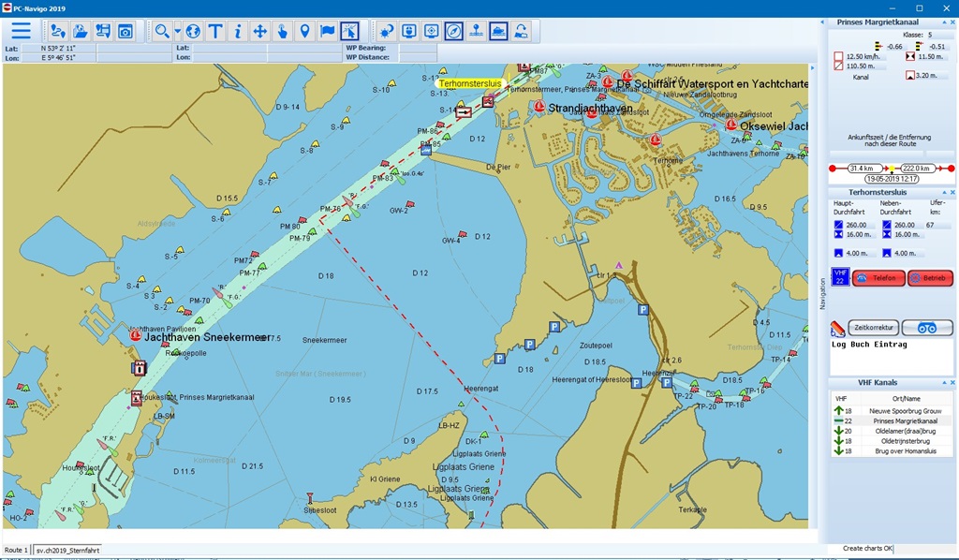The width and height of the screenshot is (959, 560).
Task: Click the Zeitkorrektur button
Action: [x=874, y=328]
